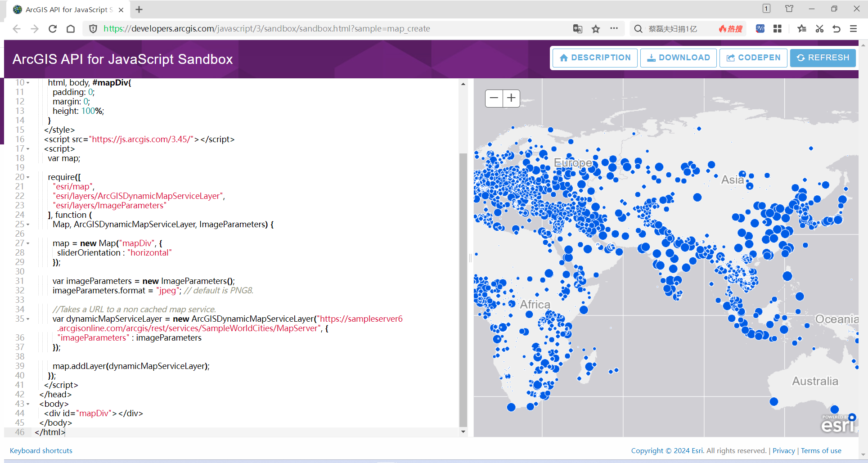Open address bar more options
This screenshot has width=868, height=463.
tap(614, 28)
